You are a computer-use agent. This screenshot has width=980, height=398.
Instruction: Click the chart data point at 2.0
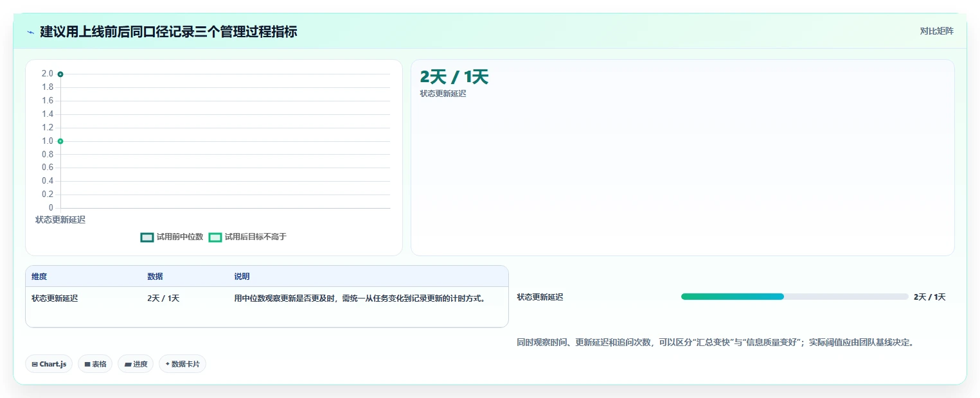60,74
